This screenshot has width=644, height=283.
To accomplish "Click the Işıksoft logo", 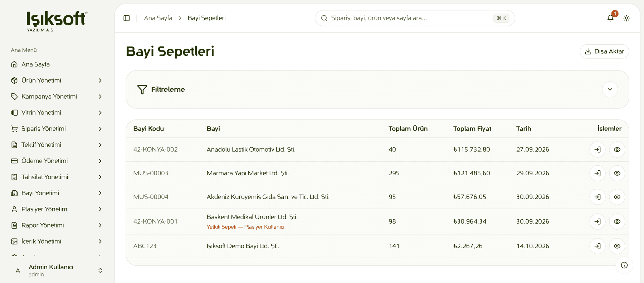I will click(57, 21).
